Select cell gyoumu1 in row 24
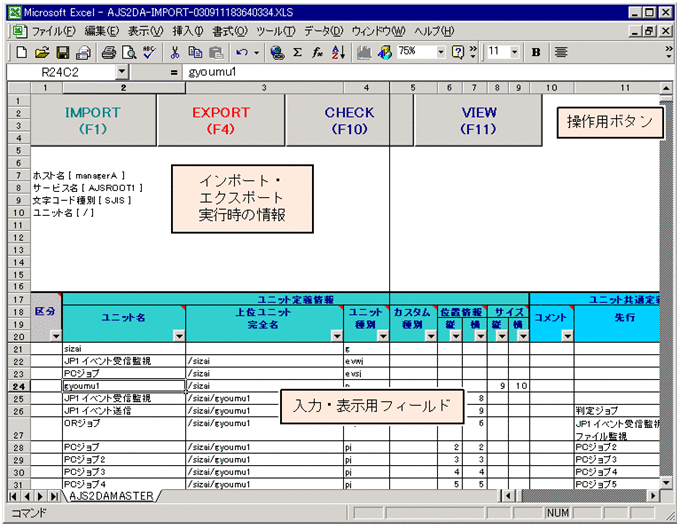This screenshot has width=680, height=527. point(124,386)
